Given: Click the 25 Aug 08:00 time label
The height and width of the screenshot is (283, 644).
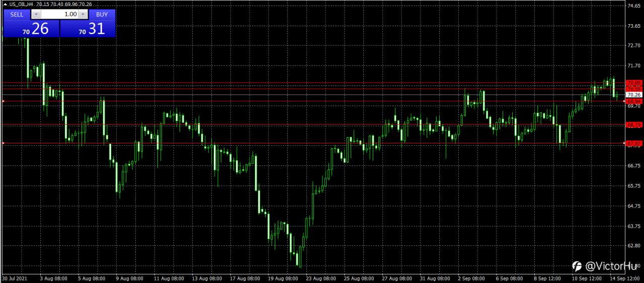Looking at the screenshot, I should [360, 278].
